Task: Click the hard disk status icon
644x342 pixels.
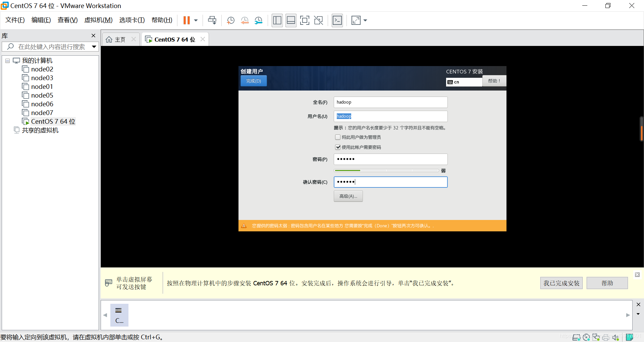Action: pos(577,337)
